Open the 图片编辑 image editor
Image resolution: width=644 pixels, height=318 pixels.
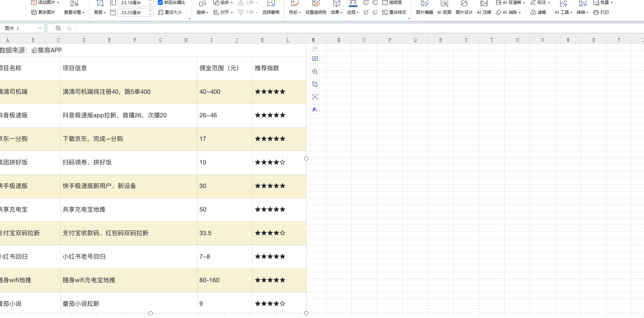pyautogui.click(x=424, y=7)
